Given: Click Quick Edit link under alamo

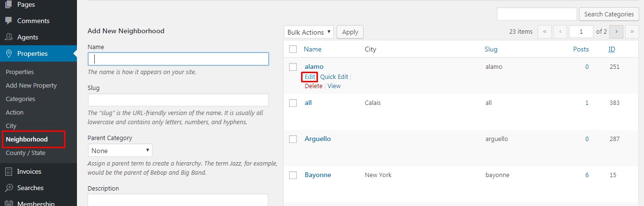Looking at the screenshot, I should 334,77.
